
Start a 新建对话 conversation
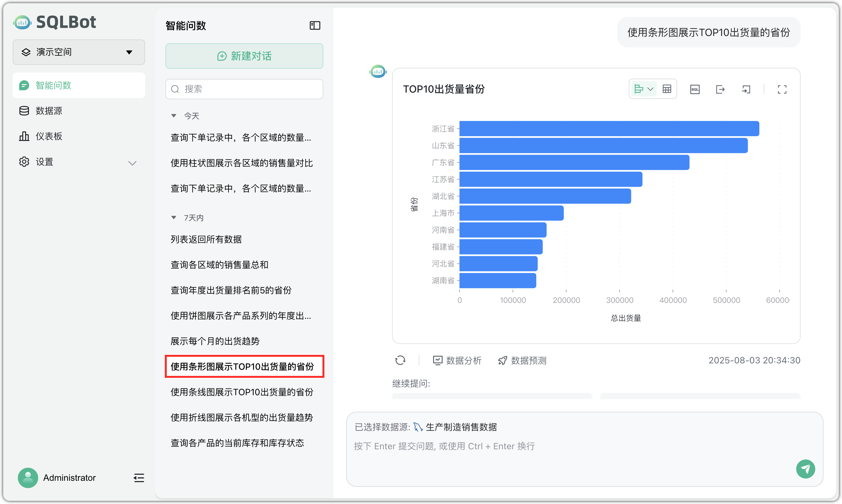pos(244,56)
